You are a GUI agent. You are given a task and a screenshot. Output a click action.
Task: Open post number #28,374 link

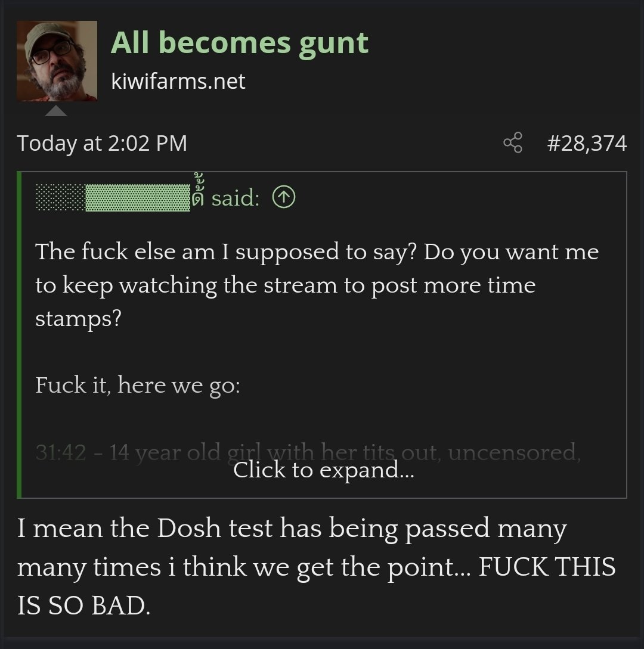click(x=586, y=143)
